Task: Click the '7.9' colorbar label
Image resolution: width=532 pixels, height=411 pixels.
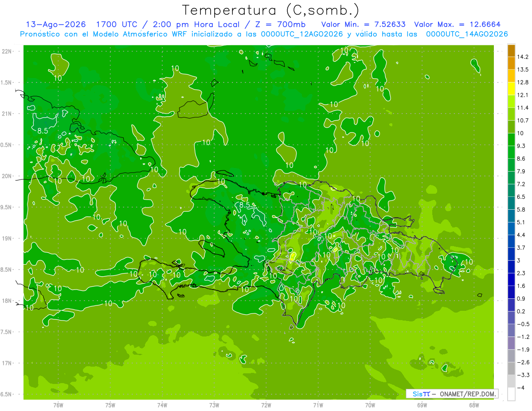Action: pyautogui.click(x=521, y=172)
